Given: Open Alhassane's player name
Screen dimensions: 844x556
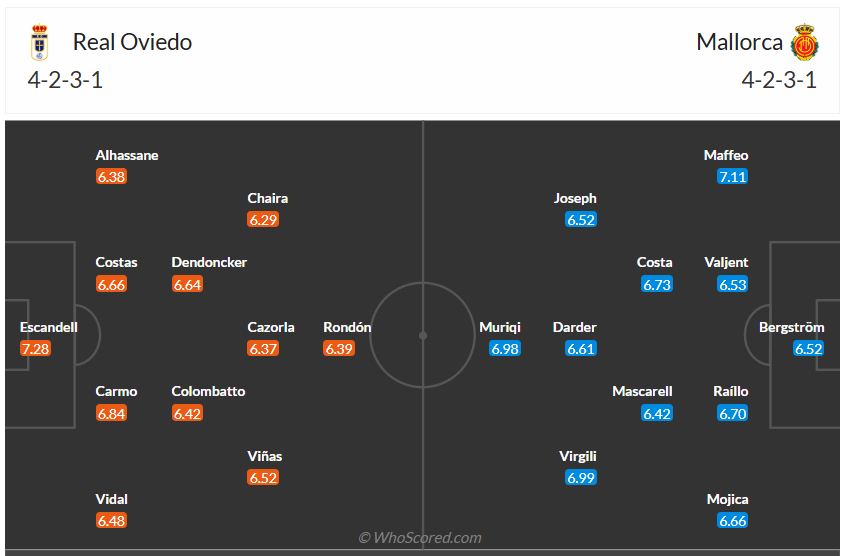Looking at the screenshot, I should [x=127, y=155].
